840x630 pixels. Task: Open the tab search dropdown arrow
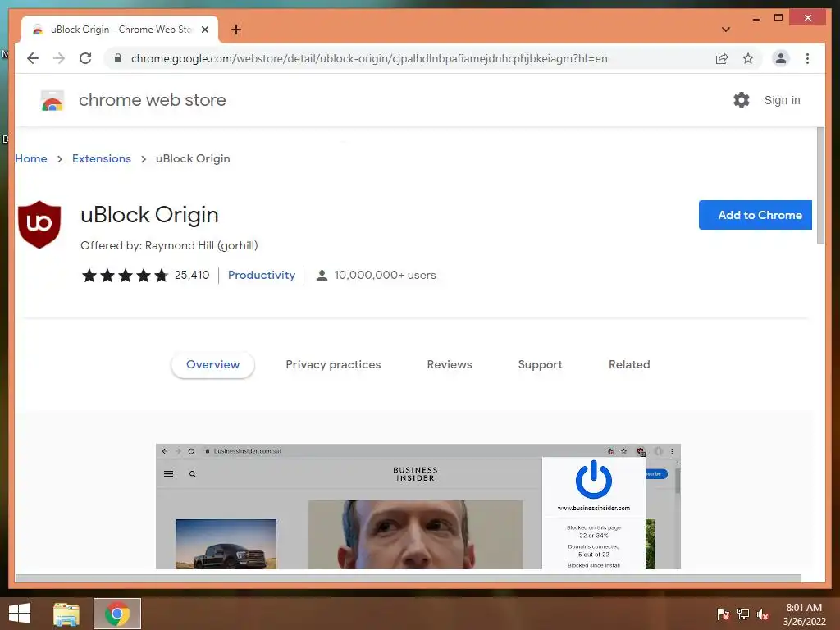[x=725, y=30]
